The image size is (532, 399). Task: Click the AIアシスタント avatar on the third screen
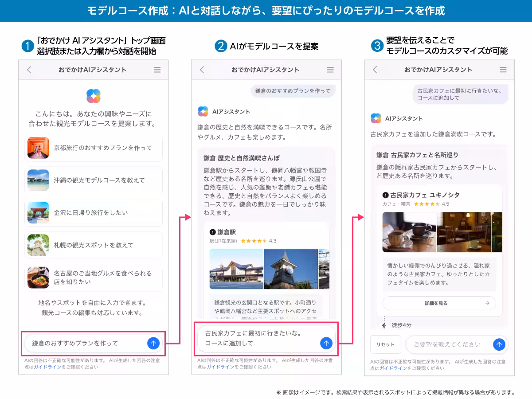[x=376, y=118]
